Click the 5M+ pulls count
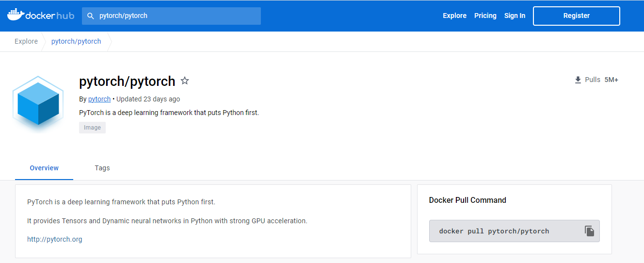The height and width of the screenshot is (263, 644). pyautogui.click(x=611, y=80)
